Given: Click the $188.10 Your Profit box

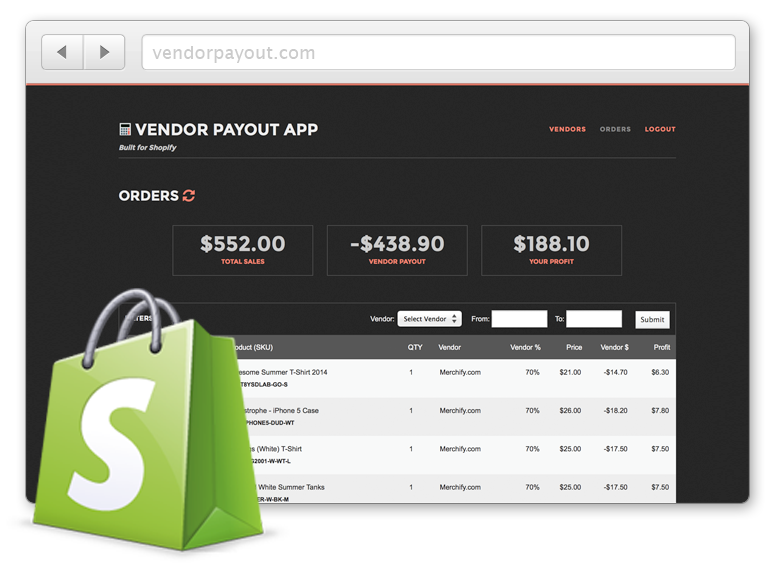Looking at the screenshot, I should (x=551, y=250).
